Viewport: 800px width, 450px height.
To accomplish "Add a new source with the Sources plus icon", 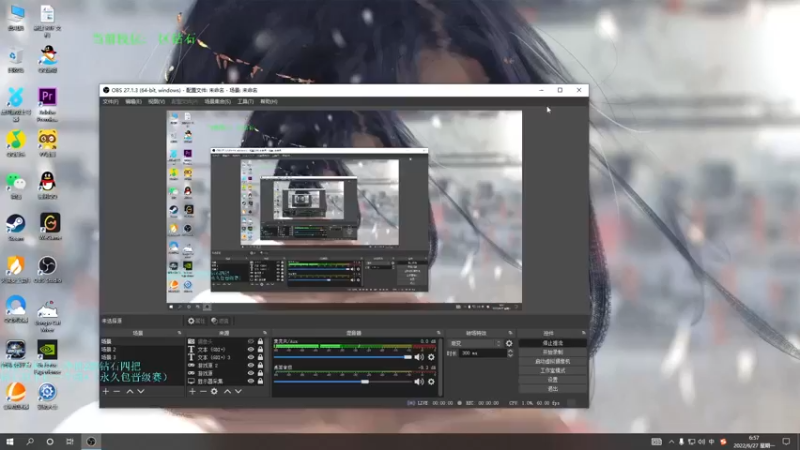I will click(x=192, y=391).
